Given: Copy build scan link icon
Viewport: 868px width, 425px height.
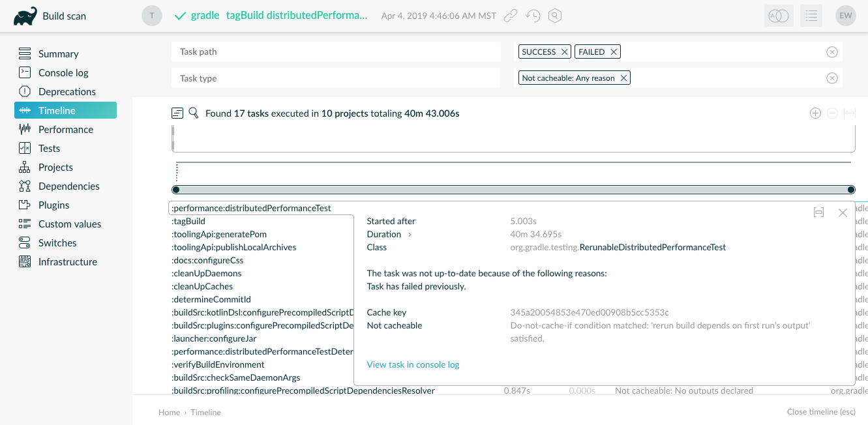Looking at the screenshot, I should tap(511, 16).
